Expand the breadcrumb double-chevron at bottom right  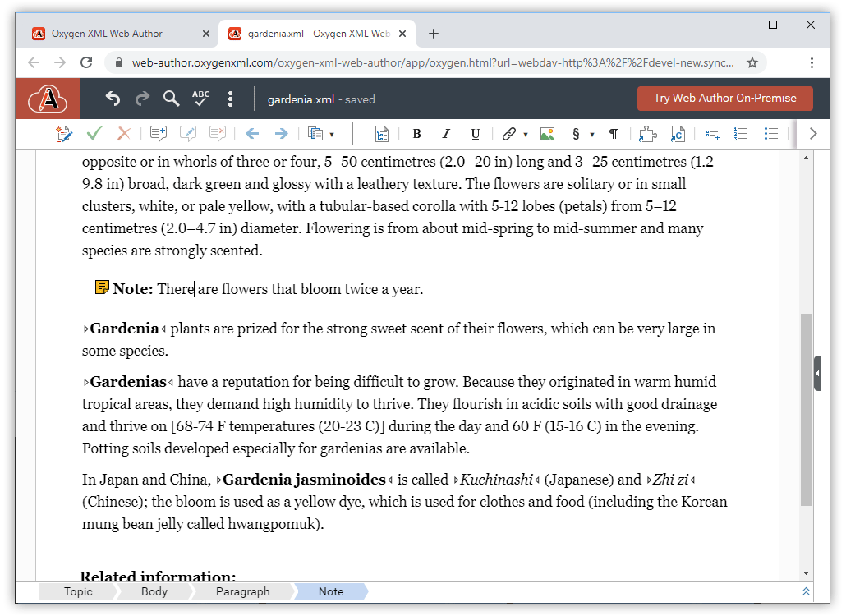pyautogui.click(x=806, y=591)
